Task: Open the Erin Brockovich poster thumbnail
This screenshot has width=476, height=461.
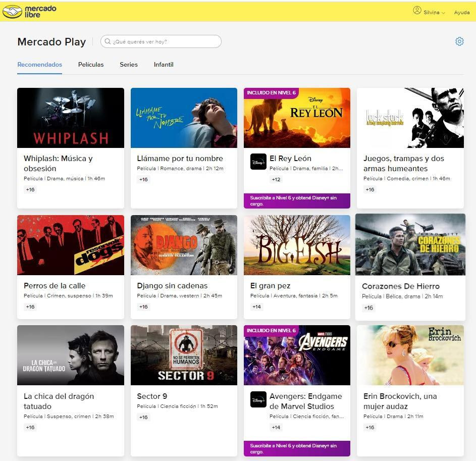Action: point(410,355)
